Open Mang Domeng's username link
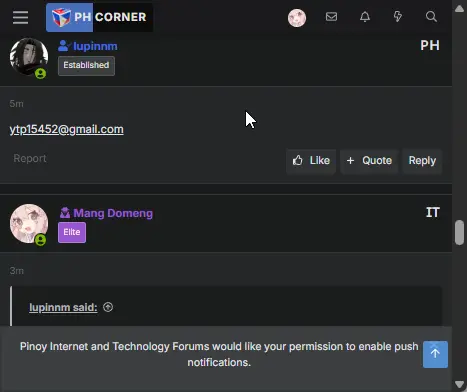The height and width of the screenshot is (392, 467). tap(113, 213)
